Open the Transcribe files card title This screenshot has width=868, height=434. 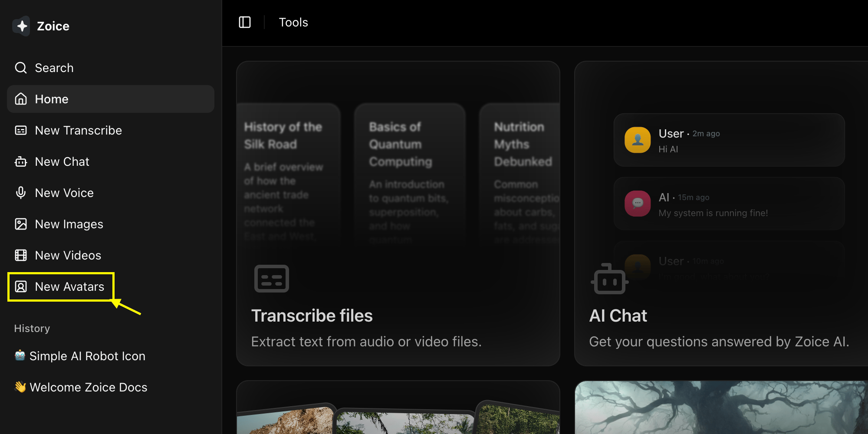pyautogui.click(x=312, y=316)
